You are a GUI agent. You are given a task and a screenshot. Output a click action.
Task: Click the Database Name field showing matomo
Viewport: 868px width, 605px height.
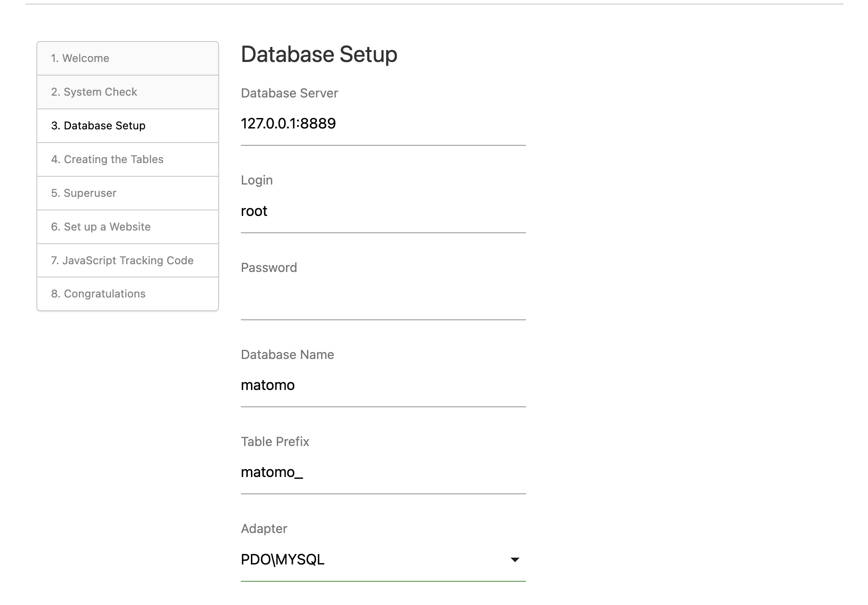[383, 385]
